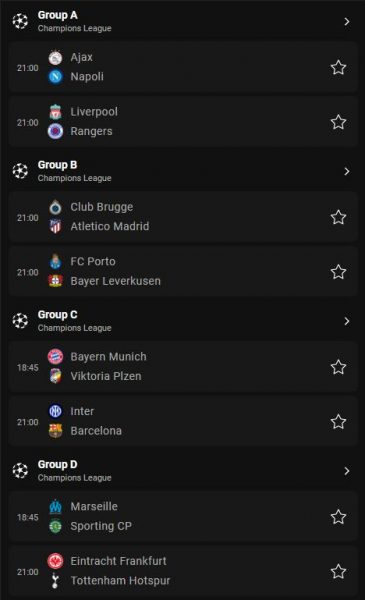This screenshot has width=365, height=600.
Task: Open the Liverpool vs Rangers match
Action: 182,122
